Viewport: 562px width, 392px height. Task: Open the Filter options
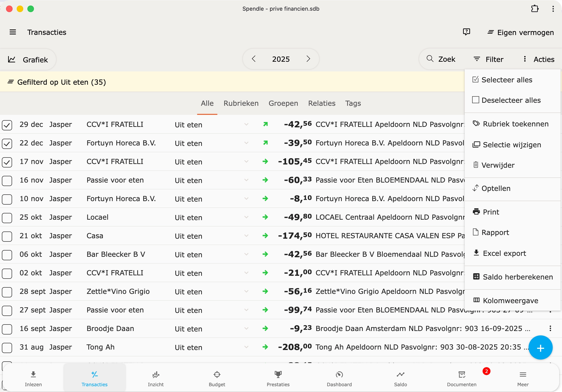tap(489, 59)
